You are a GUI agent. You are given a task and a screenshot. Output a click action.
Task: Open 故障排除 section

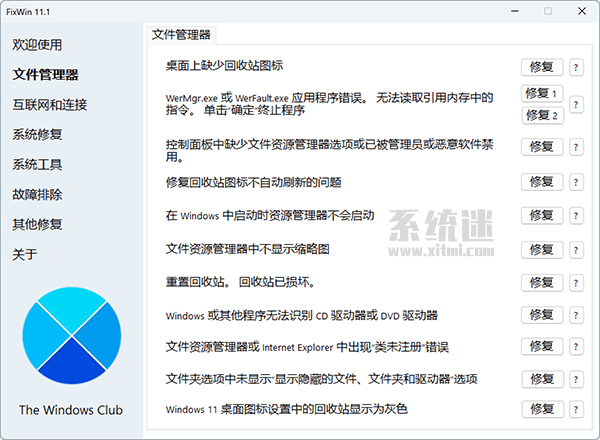point(37,194)
